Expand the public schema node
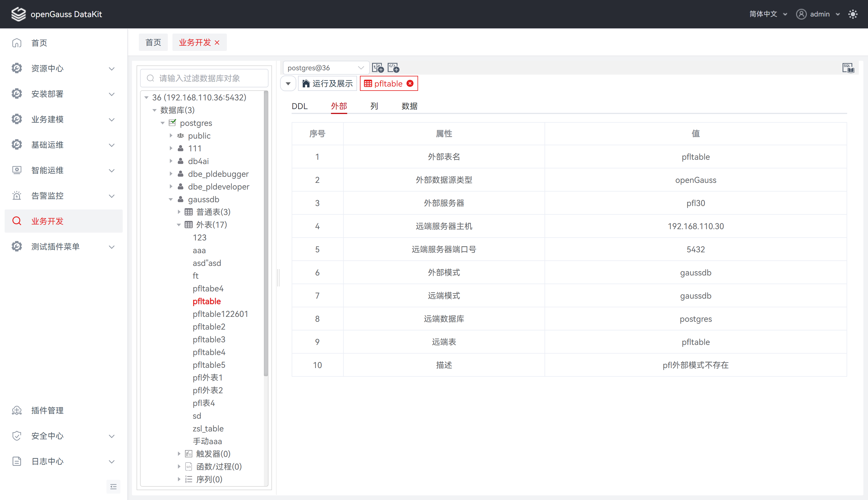 [171, 136]
